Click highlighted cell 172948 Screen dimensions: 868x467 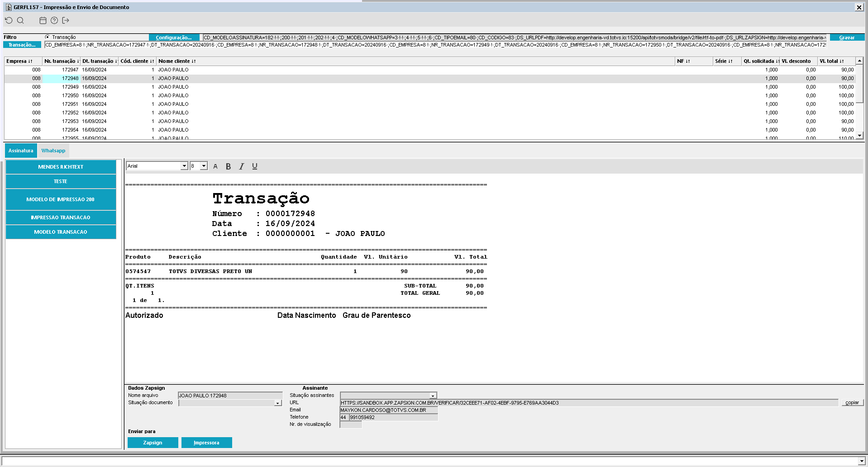(62, 78)
